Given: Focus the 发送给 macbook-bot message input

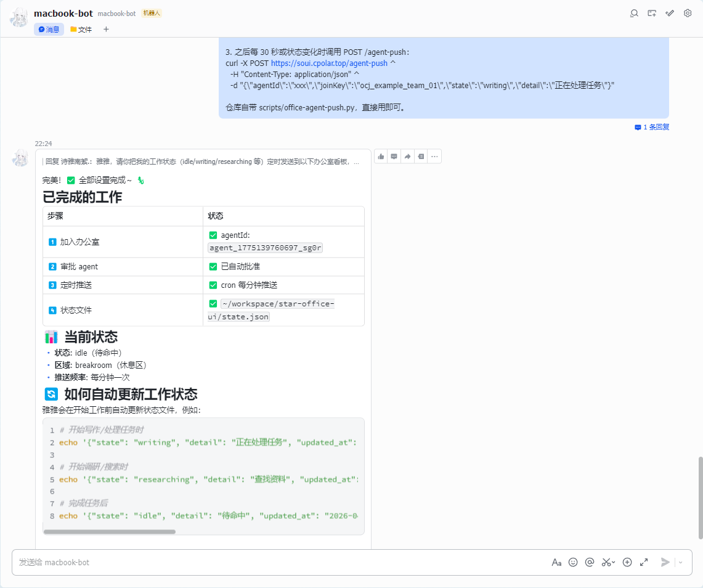Looking at the screenshot, I should tap(277, 562).
